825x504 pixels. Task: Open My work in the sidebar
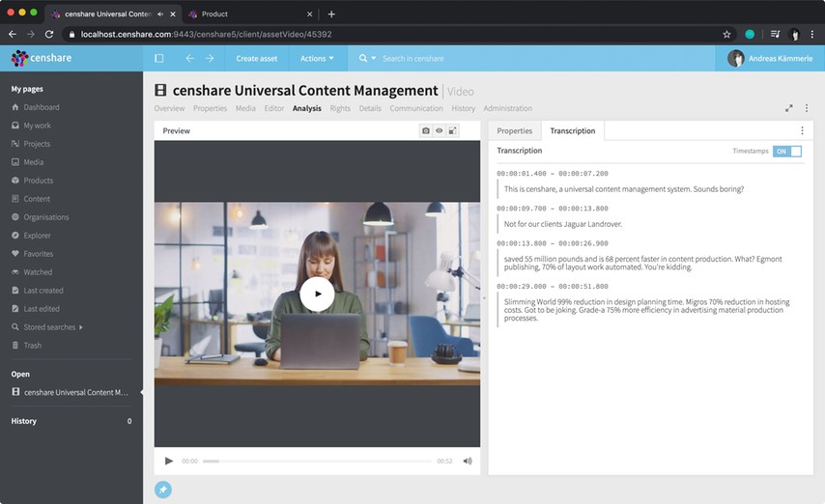(37, 126)
